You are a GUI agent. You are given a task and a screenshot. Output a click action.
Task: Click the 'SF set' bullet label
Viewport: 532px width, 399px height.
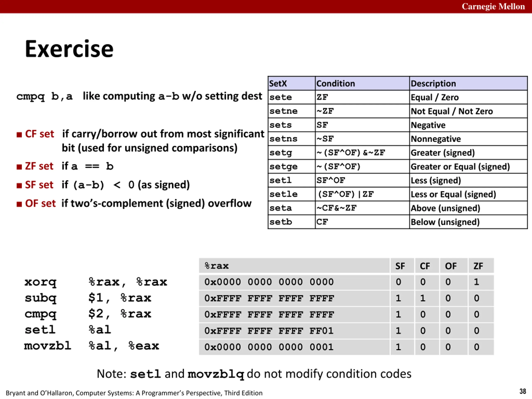click(x=39, y=185)
